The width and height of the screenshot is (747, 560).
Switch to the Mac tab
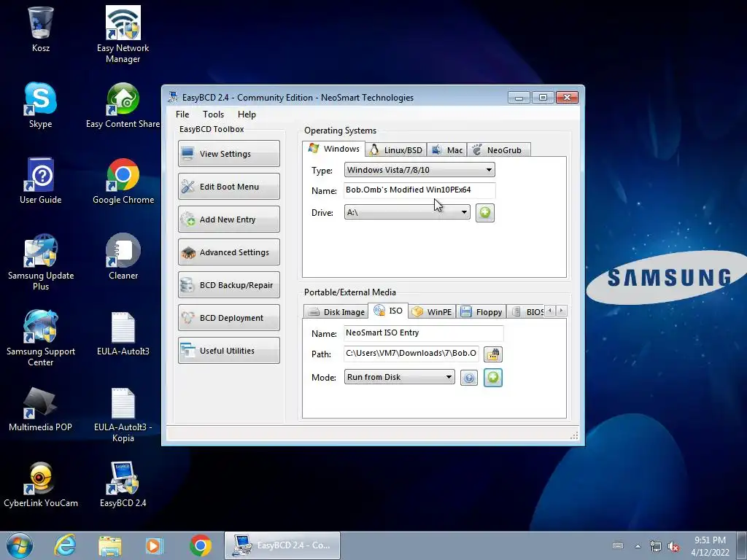[x=447, y=150]
